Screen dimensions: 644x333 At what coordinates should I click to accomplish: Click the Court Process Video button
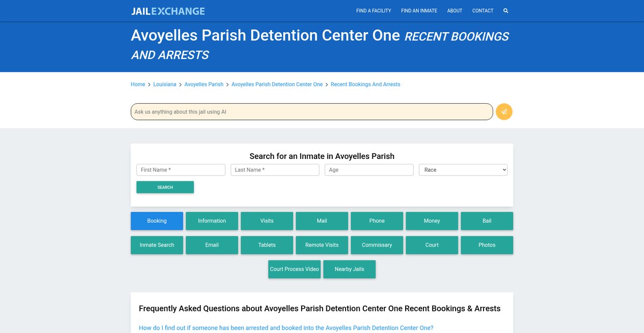(294, 269)
